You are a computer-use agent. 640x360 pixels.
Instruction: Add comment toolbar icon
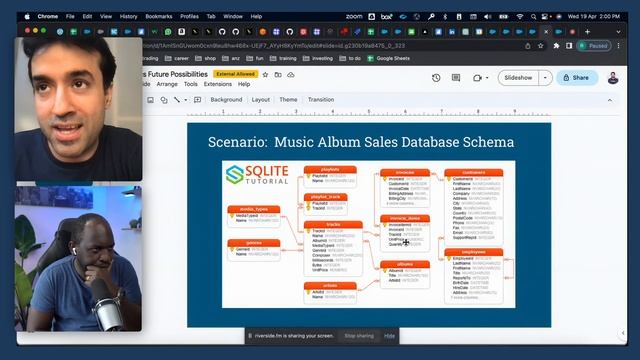pyautogui.click(x=198, y=100)
